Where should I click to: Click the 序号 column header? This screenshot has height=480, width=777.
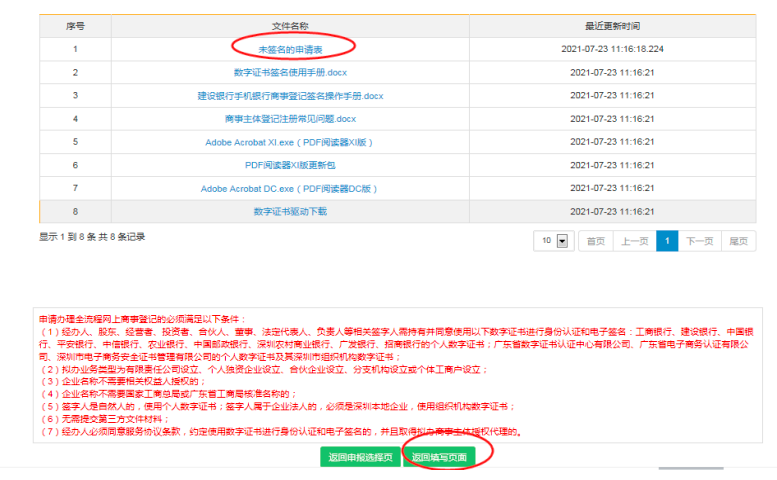pos(75,25)
